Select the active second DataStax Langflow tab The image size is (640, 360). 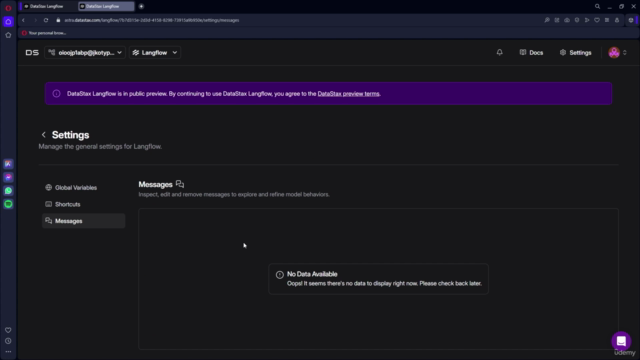(x=106, y=6)
